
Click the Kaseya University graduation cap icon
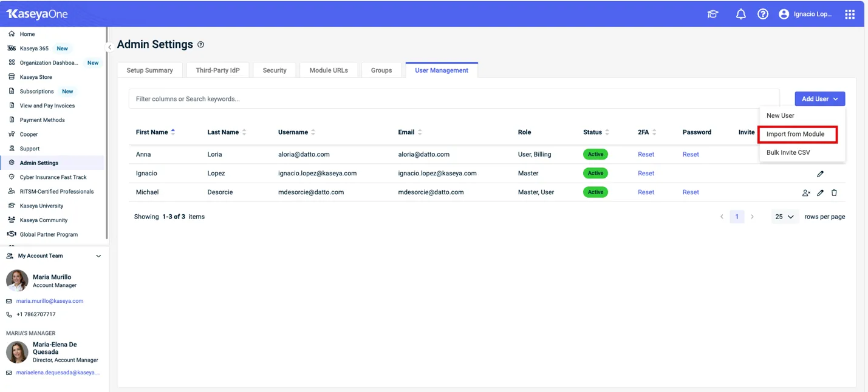click(x=713, y=14)
